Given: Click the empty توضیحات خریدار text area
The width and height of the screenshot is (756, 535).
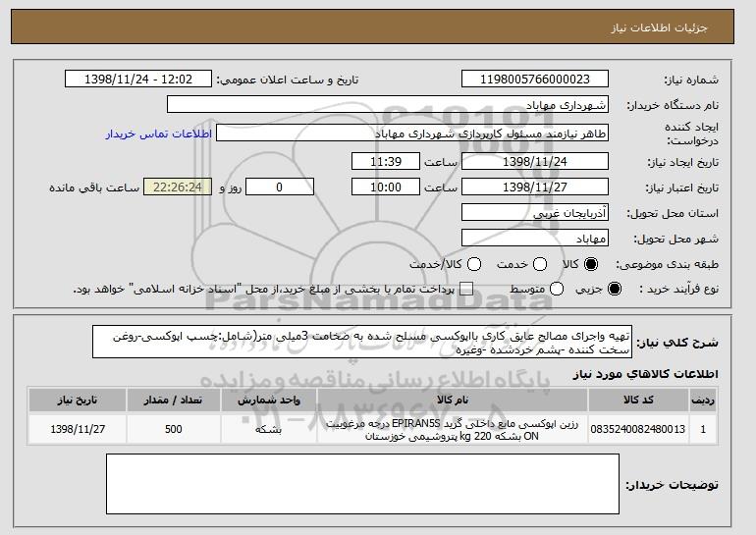Looking at the screenshot, I should [362, 484].
